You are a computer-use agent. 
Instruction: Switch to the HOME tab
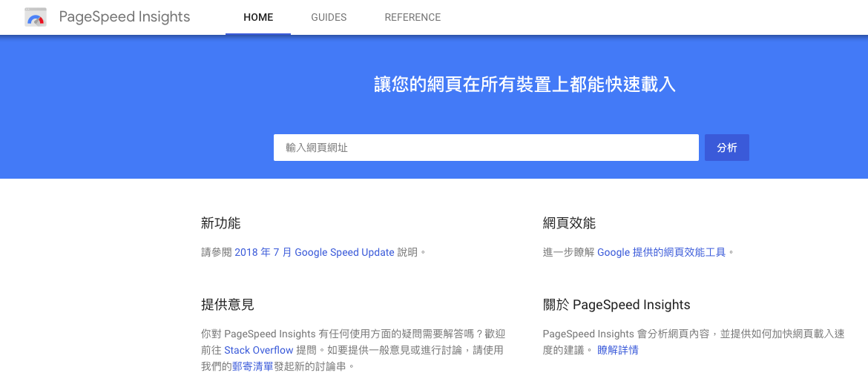[x=258, y=17]
